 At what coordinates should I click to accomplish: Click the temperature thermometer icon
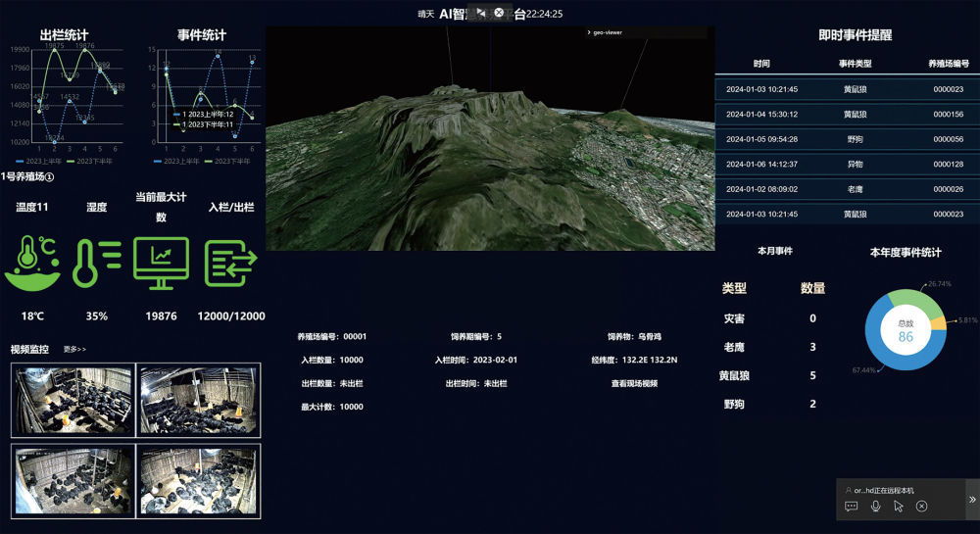(x=32, y=263)
